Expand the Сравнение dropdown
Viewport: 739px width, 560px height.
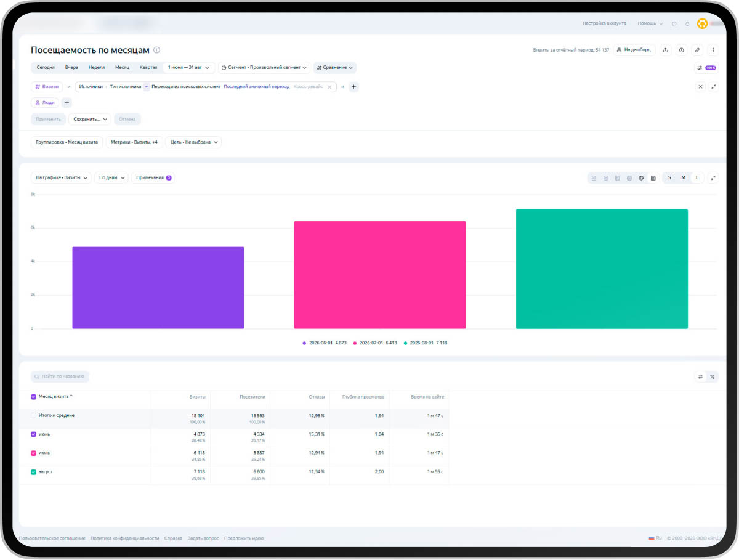(x=335, y=68)
